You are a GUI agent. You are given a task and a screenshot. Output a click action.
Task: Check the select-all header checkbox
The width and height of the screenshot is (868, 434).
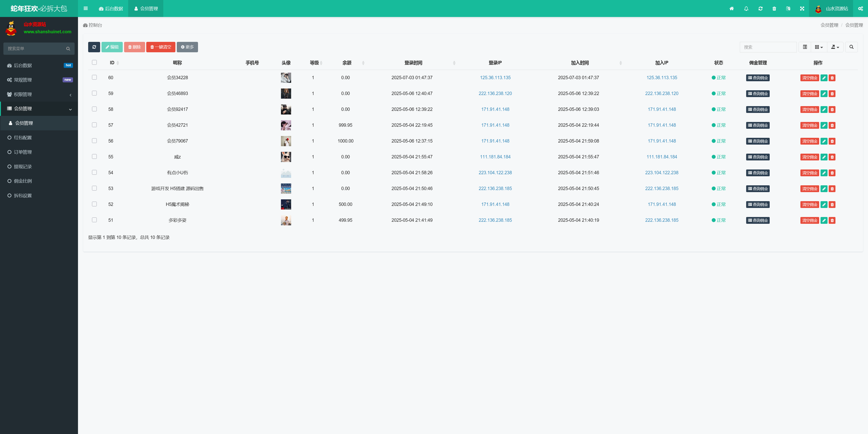tap(94, 62)
